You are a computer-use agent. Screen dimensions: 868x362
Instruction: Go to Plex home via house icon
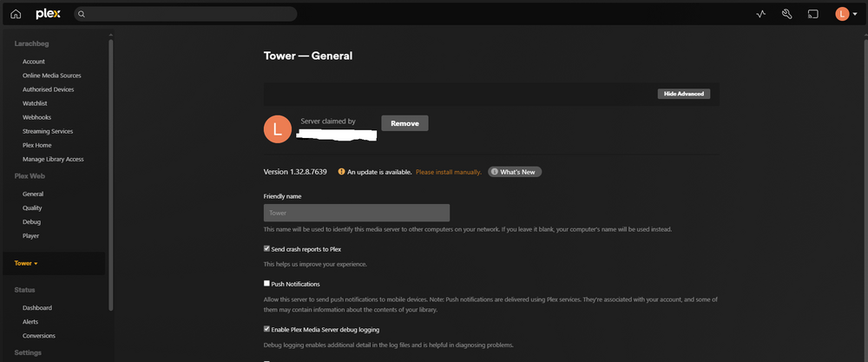(16, 15)
